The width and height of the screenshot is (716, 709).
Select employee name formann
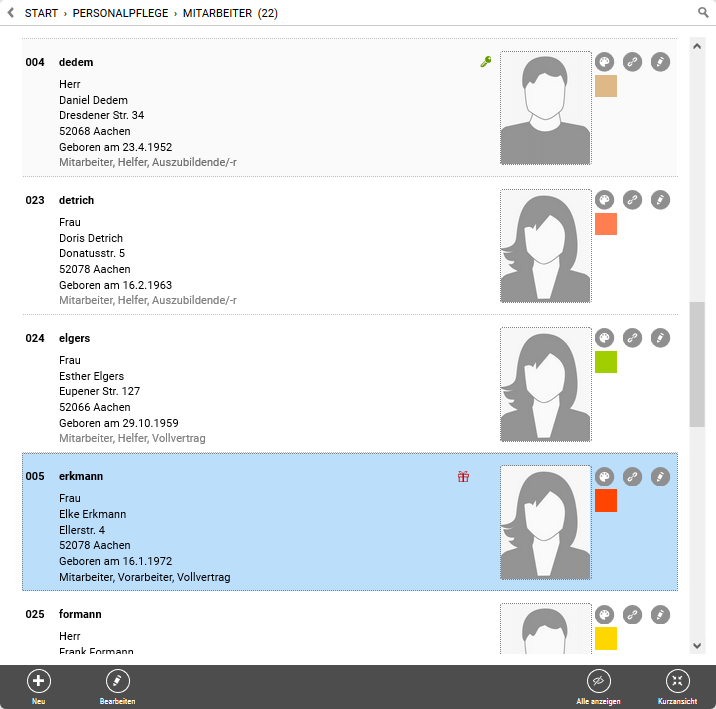(80, 614)
